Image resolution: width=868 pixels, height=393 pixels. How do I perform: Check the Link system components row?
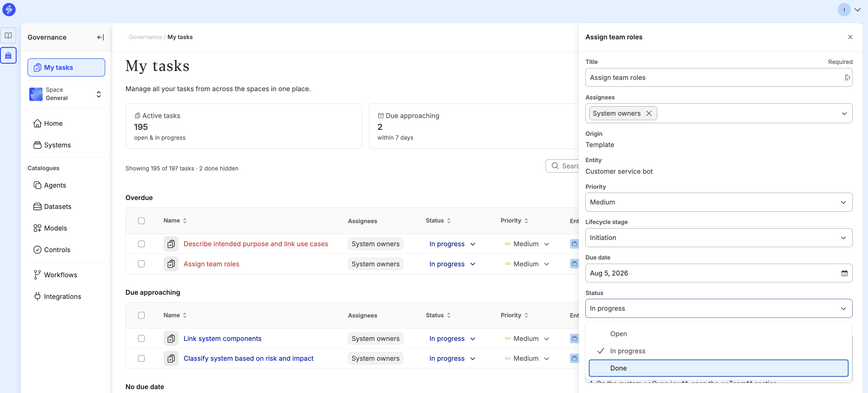141,338
